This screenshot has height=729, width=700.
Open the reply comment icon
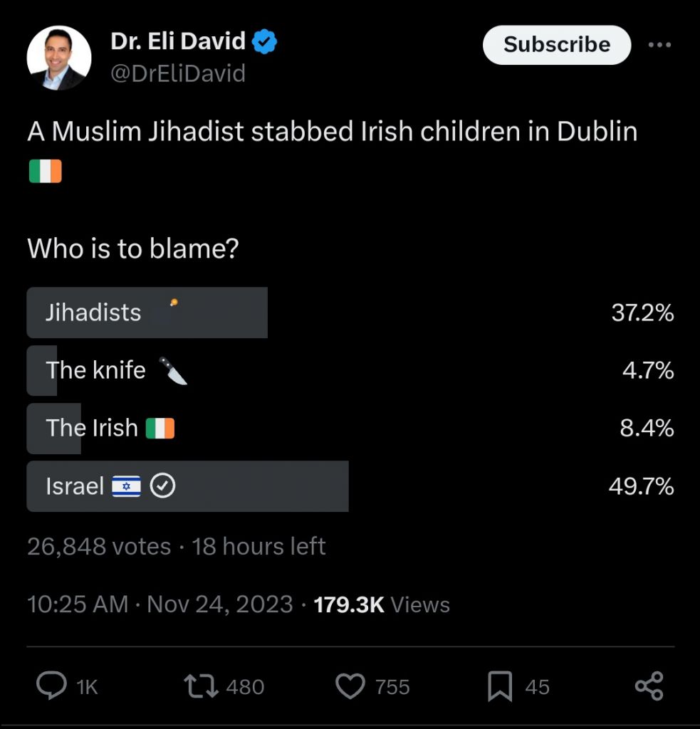tap(52, 686)
